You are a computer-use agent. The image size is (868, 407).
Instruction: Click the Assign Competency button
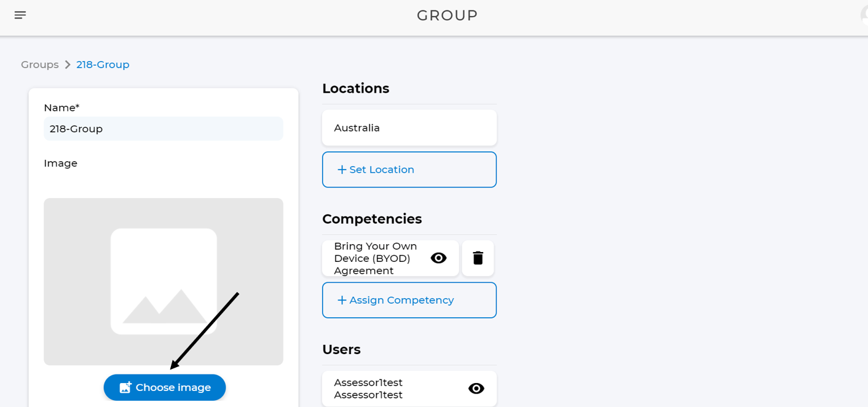pyautogui.click(x=409, y=300)
